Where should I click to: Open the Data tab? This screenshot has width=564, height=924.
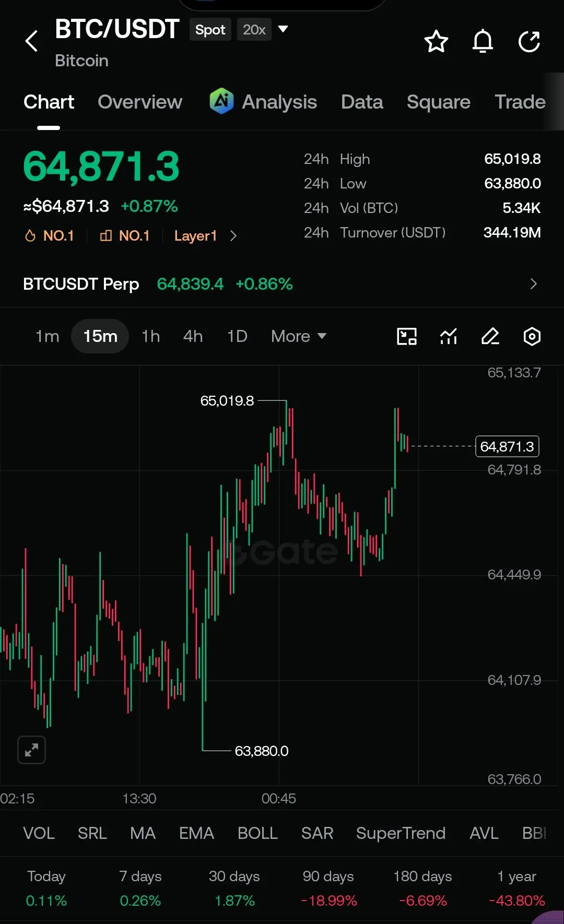click(x=362, y=102)
